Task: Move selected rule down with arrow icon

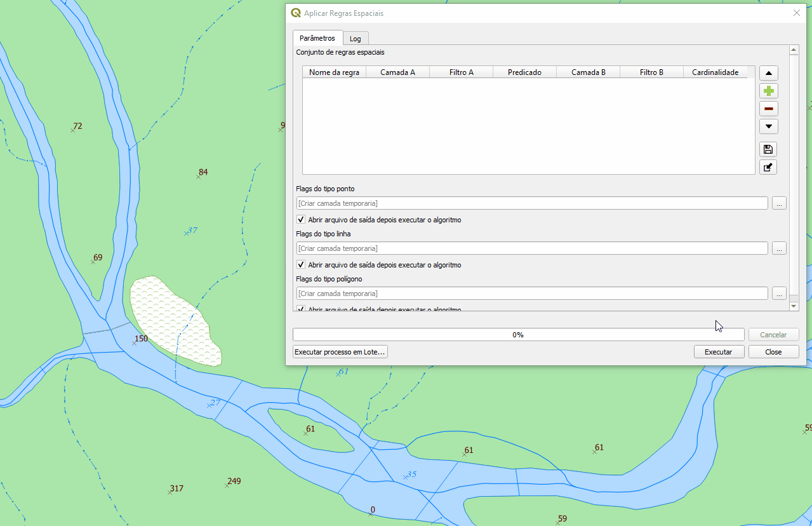Action: (x=769, y=126)
